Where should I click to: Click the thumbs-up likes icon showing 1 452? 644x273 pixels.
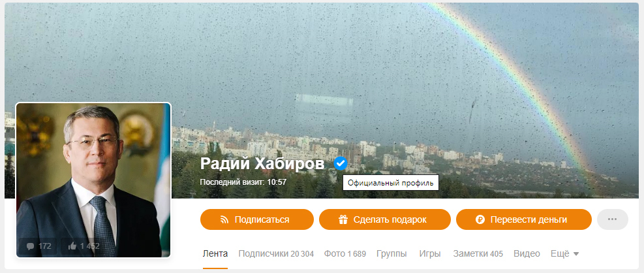coord(72,246)
